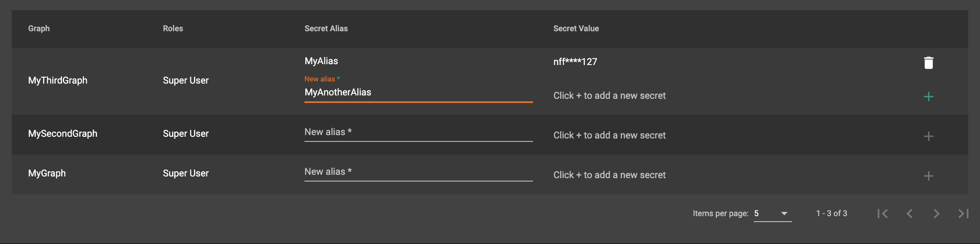980x244 pixels.
Task: Jump to the last page
Action: [963, 214]
